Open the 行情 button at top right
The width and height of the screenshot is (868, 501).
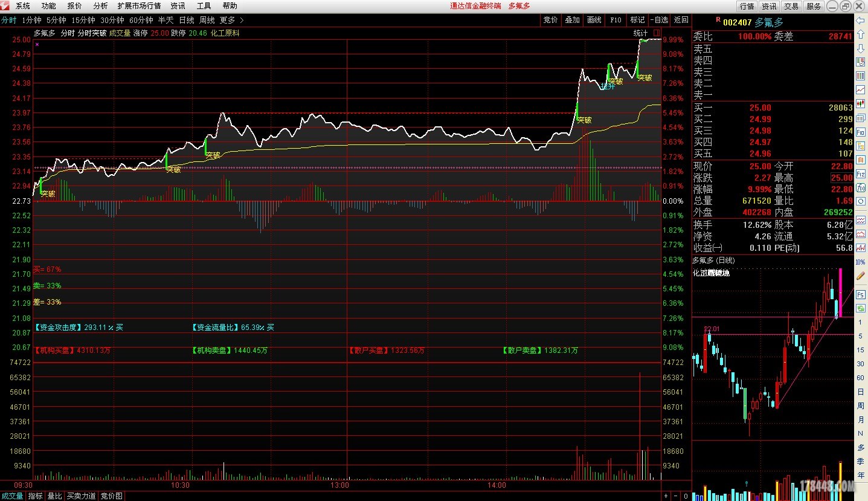pyautogui.click(x=747, y=6)
